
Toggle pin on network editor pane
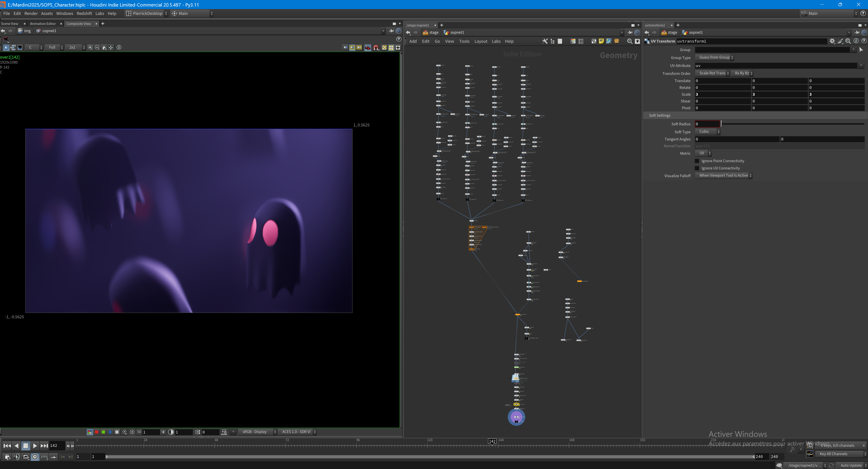[630, 32]
